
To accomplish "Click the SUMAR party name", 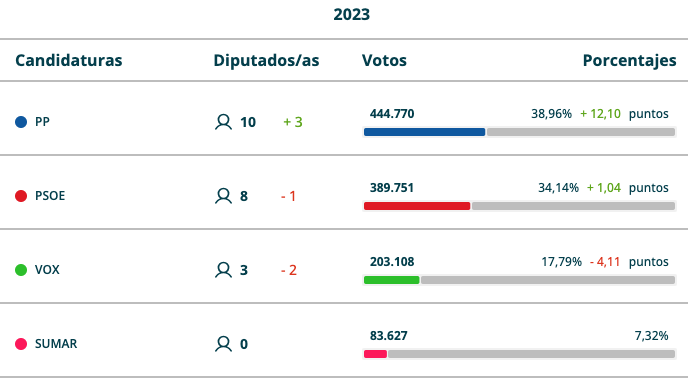I will (56, 344).
